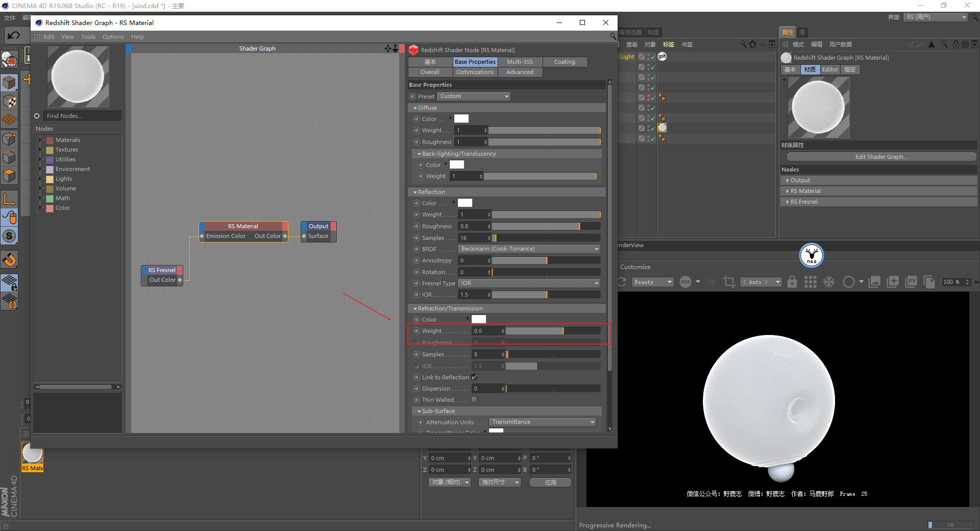Click the Output node in graph

coord(318,231)
